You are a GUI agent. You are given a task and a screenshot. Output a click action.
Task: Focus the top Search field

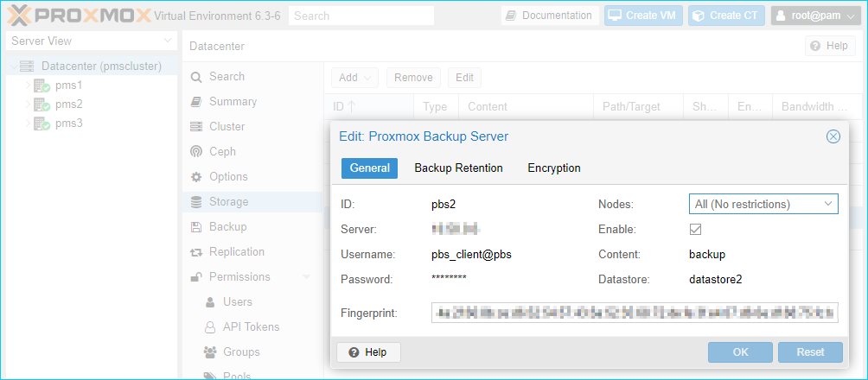pyautogui.click(x=361, y=16)
